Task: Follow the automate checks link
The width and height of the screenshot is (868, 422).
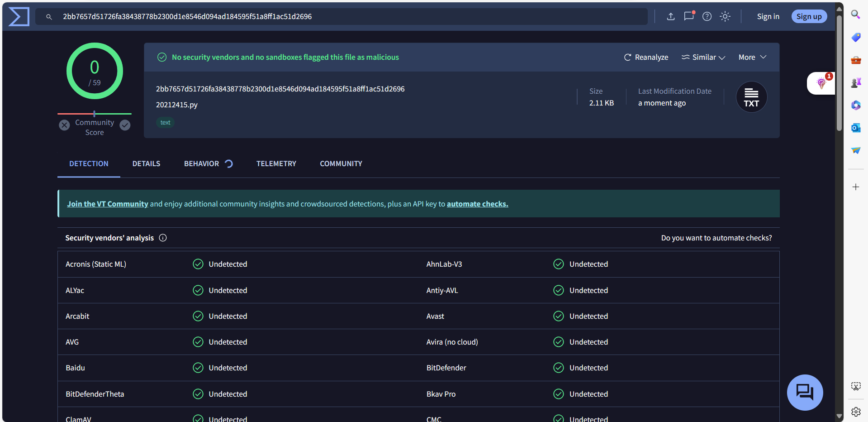Action: point(477,204)
